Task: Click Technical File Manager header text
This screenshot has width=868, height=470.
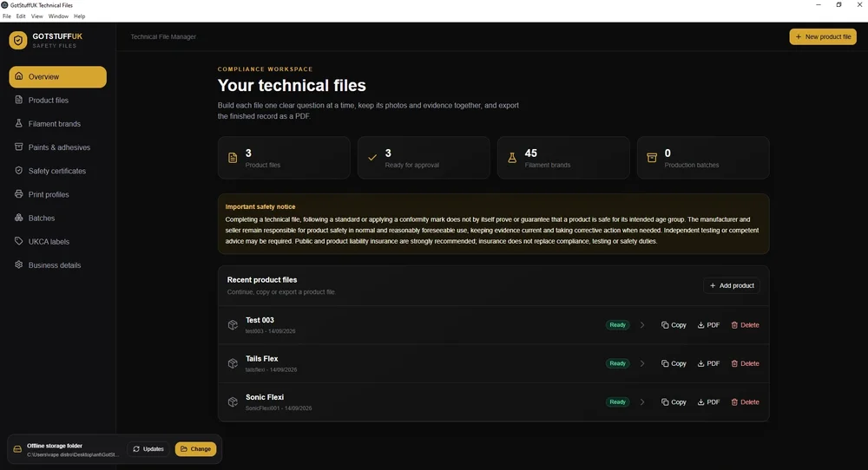Action: point(163,36)
